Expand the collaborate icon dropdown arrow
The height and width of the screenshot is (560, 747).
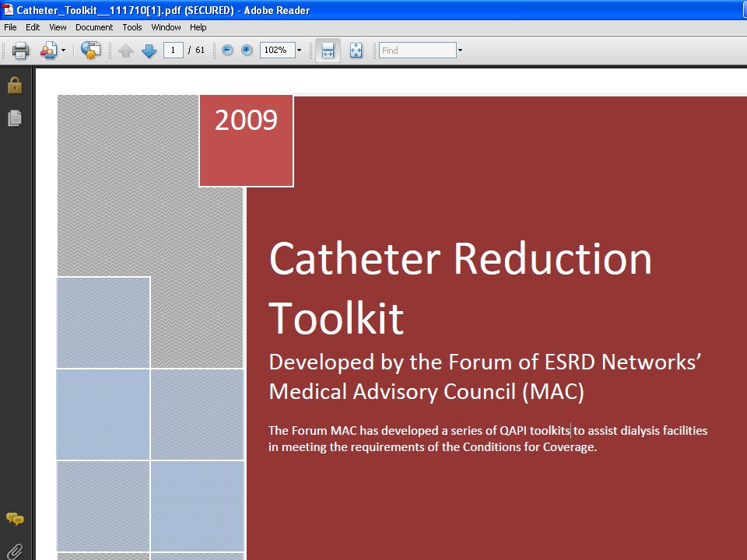63,50
